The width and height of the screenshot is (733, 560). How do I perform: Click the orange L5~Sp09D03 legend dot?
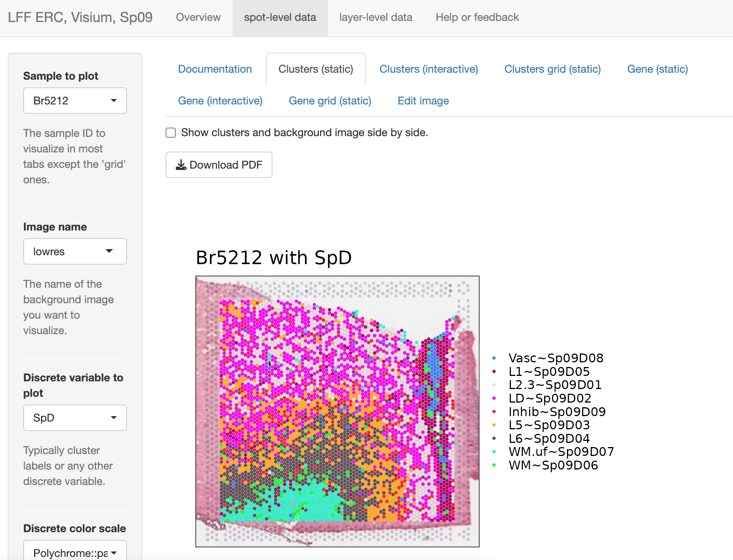click(494, 425)
